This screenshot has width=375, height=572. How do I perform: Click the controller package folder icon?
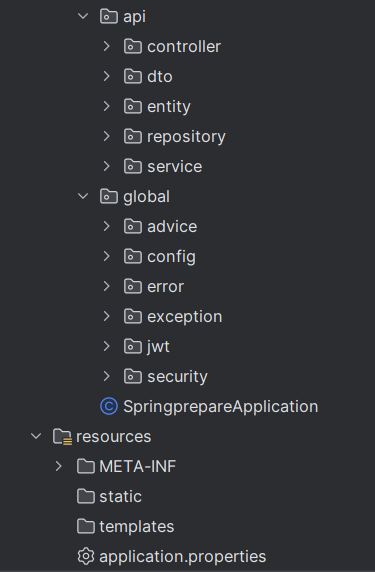coord(133,46)
